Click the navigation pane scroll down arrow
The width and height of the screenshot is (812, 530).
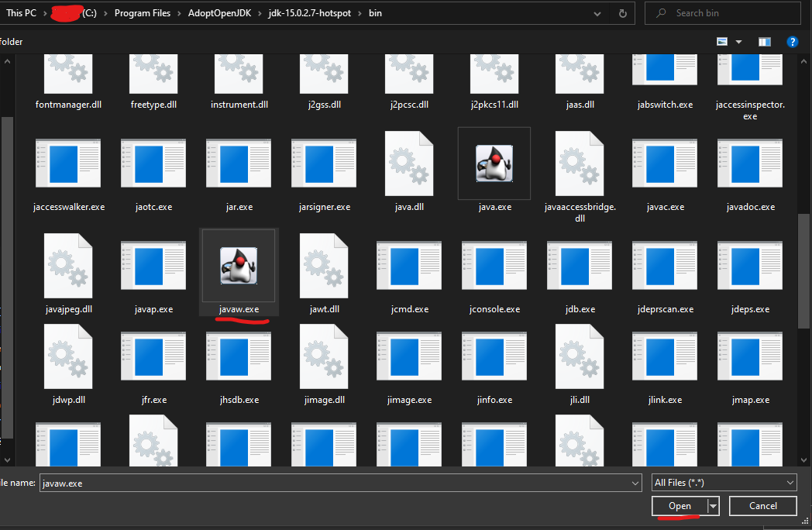pos(7,460)
